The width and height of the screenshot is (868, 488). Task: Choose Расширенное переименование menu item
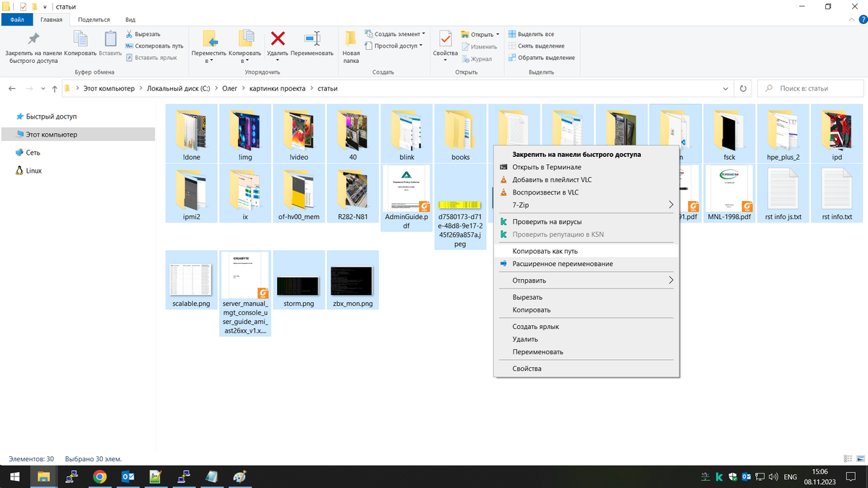click(x=587, y=264)
